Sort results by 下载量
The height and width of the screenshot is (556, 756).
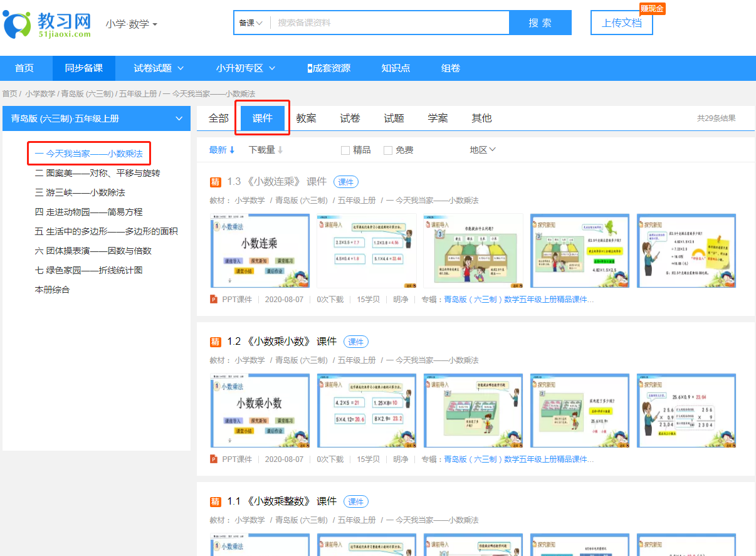point(266,150)
